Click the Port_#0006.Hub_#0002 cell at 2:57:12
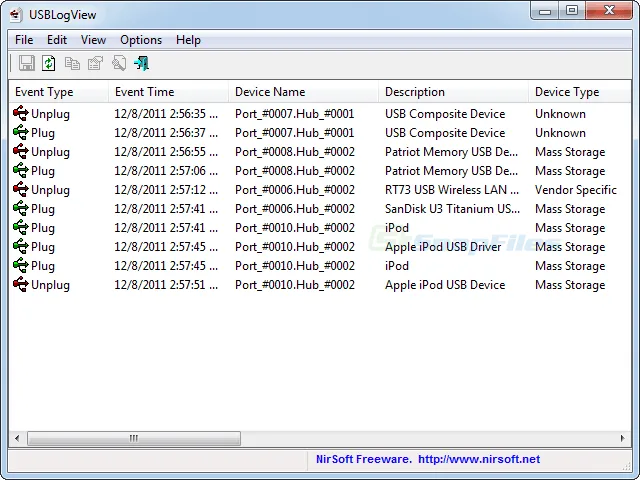 pos(295,190)
